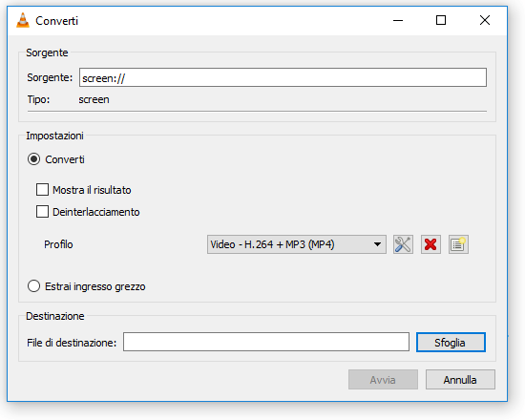Delete selected profile with red X
The width and height of the screenshot is (525, 420).
430,244
